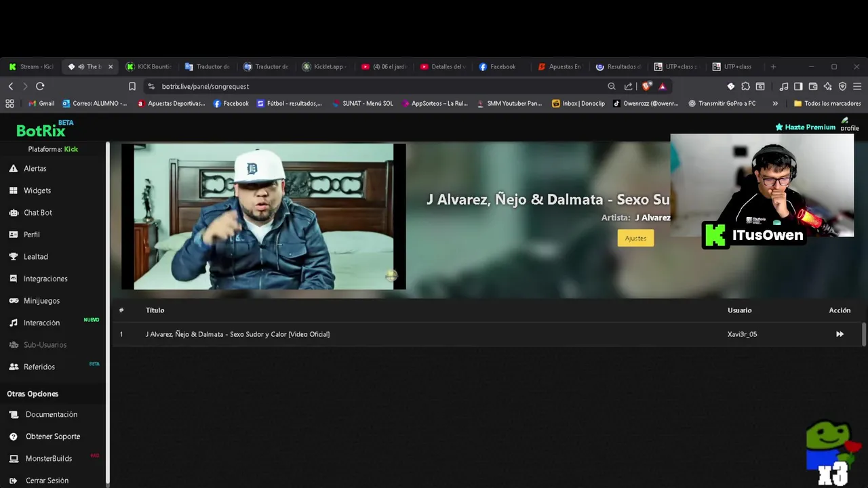
Task: Click the yellow Ajustes button
Action: point(635,238)
